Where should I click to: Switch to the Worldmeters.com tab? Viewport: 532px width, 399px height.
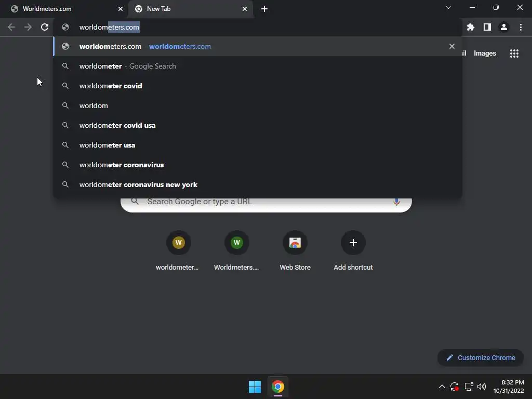pos(63,9)
